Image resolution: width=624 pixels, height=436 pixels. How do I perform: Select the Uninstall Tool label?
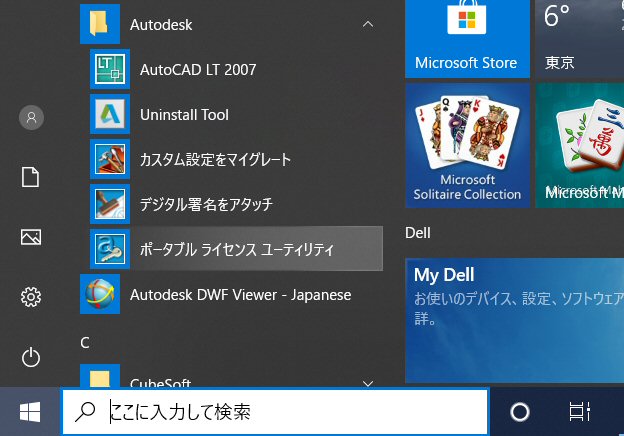(x=184, y=115)
